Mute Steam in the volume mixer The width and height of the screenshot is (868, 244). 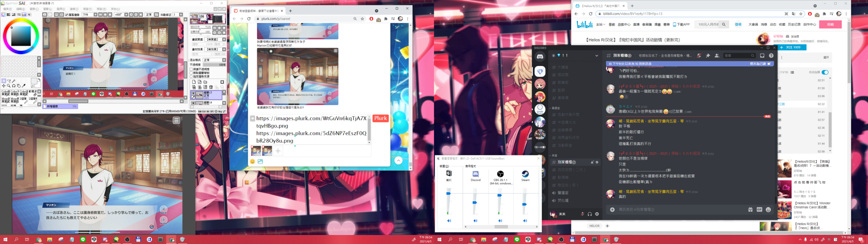[x=525, y=221]
